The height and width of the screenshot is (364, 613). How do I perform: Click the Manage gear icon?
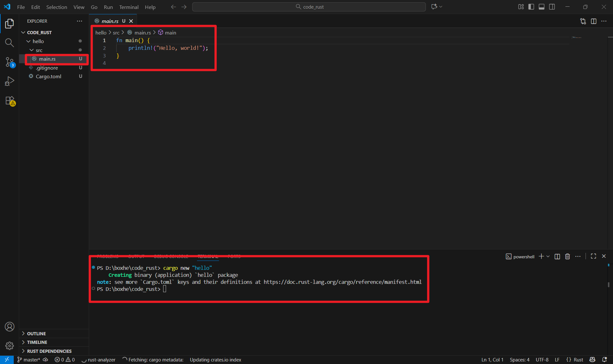9,345
